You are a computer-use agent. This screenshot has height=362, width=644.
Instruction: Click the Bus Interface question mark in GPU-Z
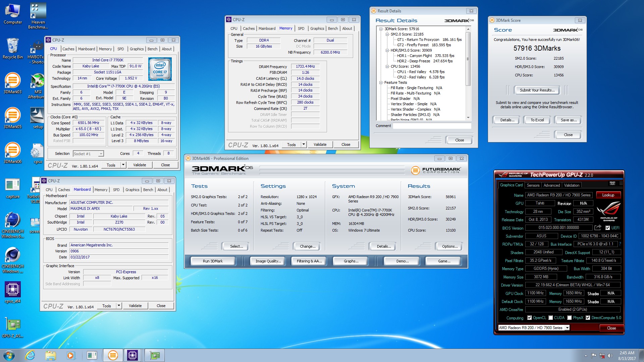[x=620, y=244]
